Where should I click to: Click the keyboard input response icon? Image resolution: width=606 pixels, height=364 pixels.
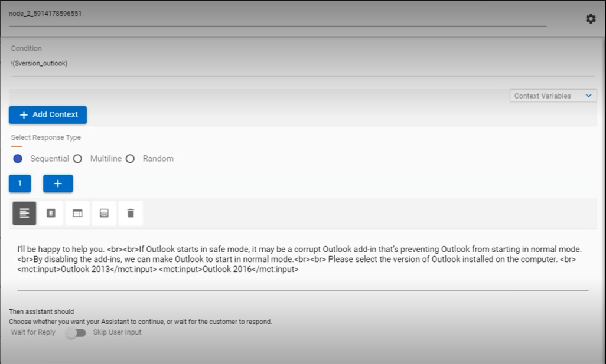104,213
